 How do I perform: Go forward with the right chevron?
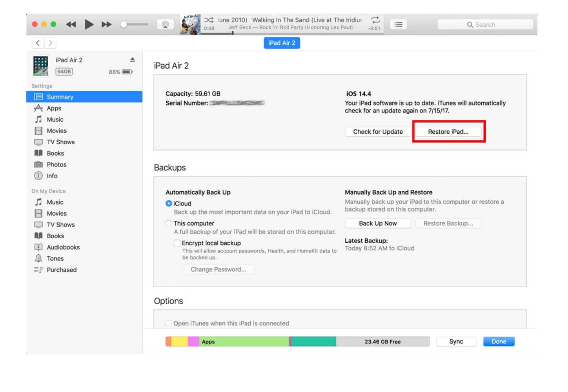[x=50, y=43]
